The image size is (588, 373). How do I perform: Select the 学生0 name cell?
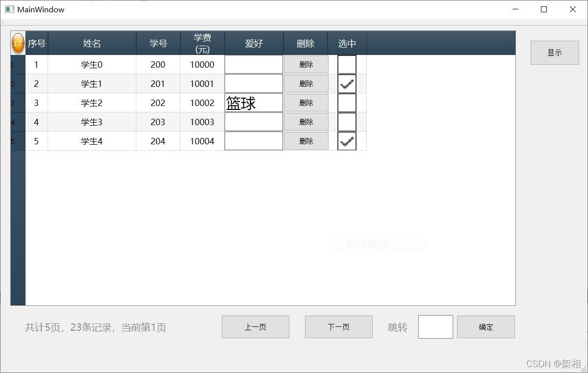92,65
